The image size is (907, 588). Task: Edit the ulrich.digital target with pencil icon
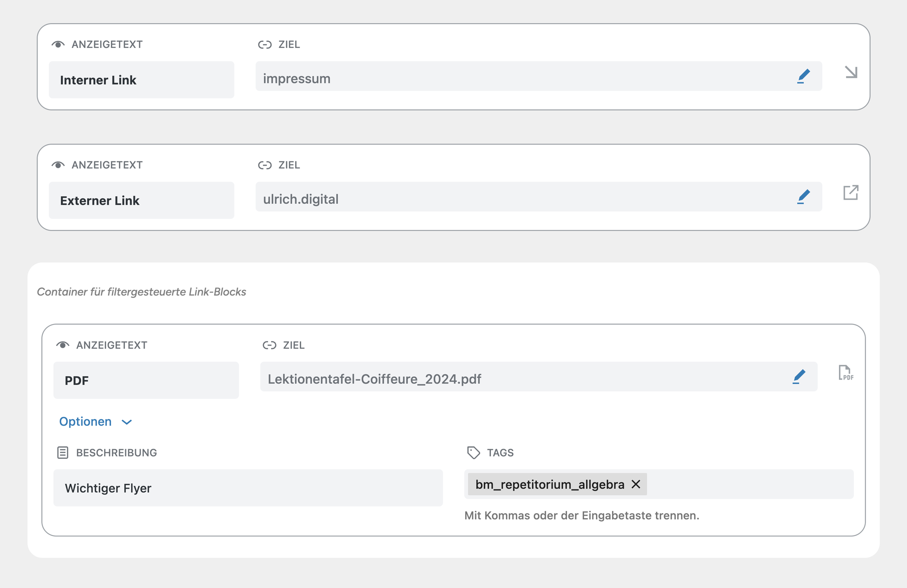point(803,197)
